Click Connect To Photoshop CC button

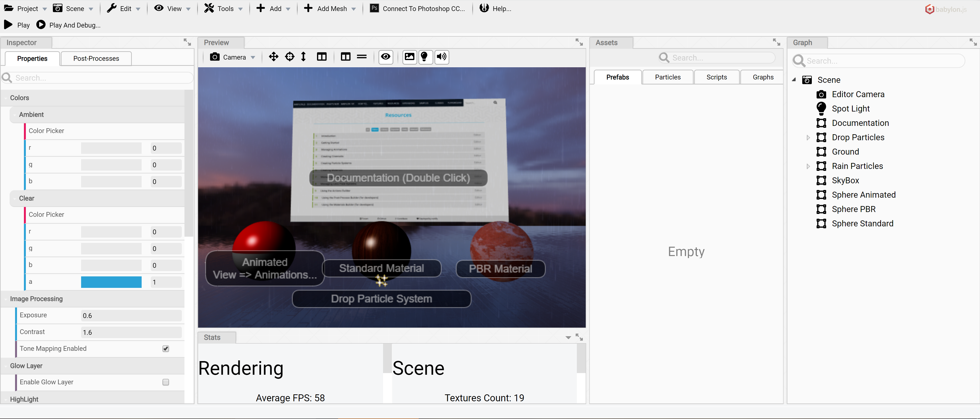[418, 9]
